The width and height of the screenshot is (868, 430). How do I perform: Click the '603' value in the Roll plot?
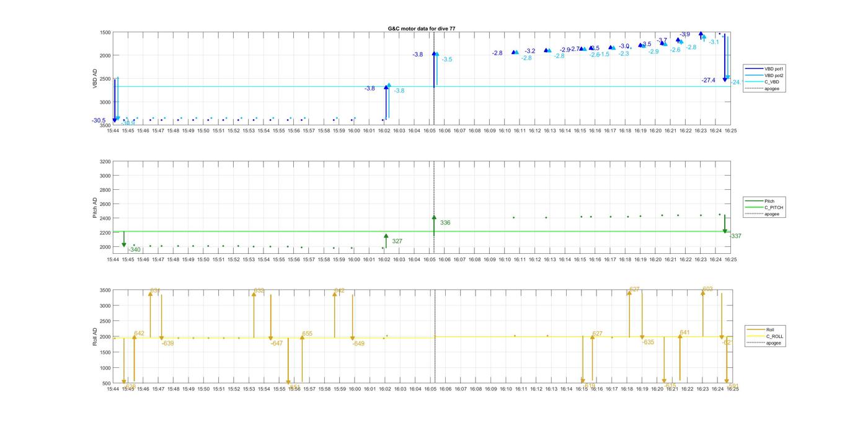click(707, 289)
